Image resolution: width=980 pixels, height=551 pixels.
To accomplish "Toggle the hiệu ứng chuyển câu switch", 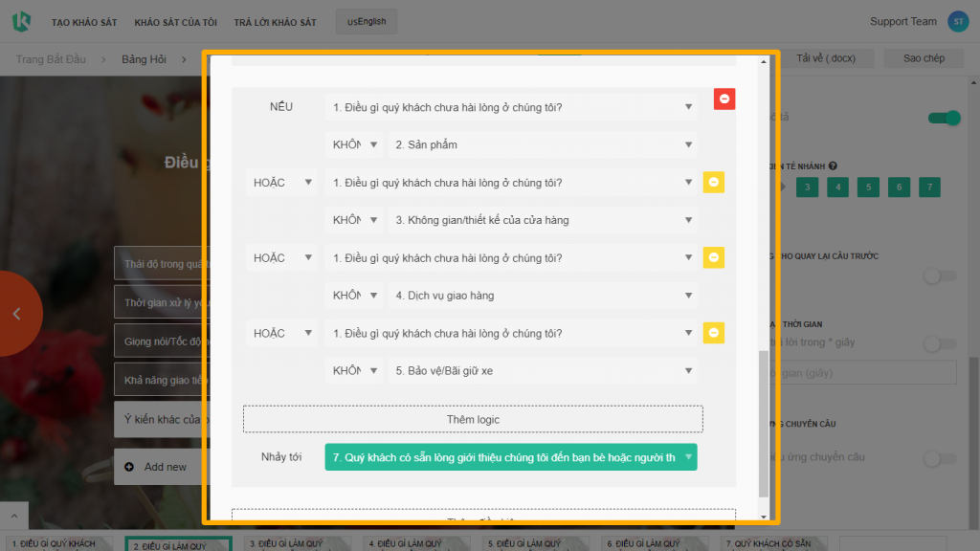I will (941, 458).
